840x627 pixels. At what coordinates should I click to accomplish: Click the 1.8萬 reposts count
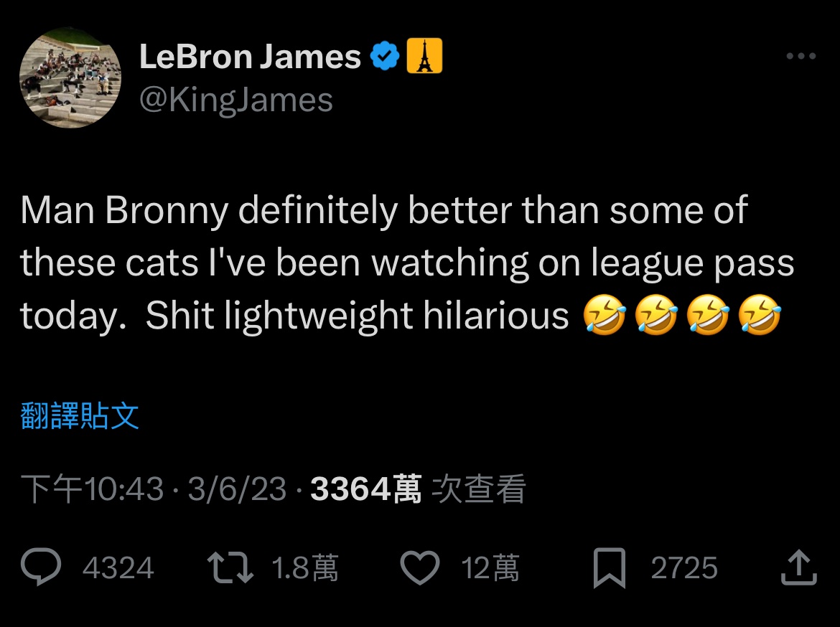point(305,569)
